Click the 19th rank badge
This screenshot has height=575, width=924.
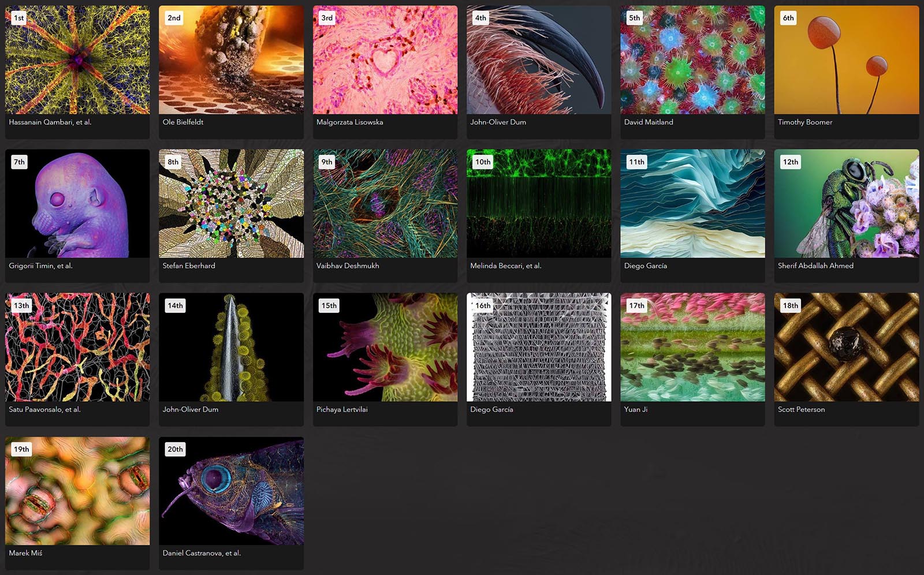tap(21, 449)
